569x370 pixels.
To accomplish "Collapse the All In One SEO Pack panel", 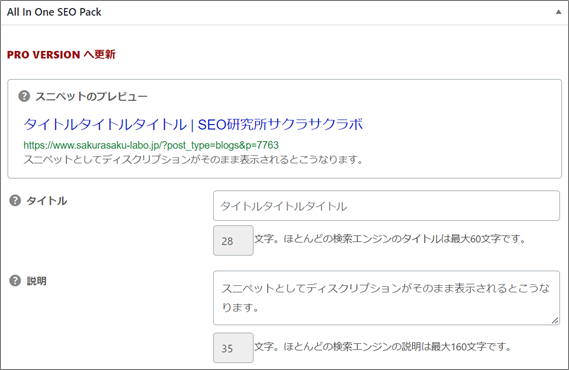I will tap(558, 12).
